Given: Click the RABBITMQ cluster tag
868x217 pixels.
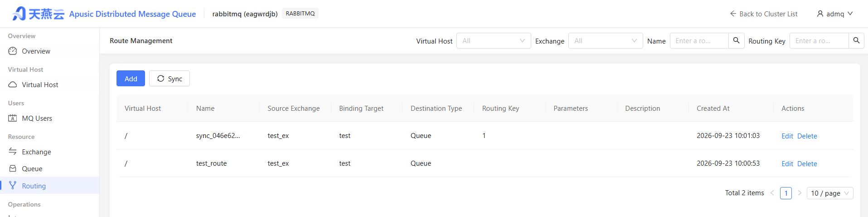Looking at the screenshot, I should (300, 13).
